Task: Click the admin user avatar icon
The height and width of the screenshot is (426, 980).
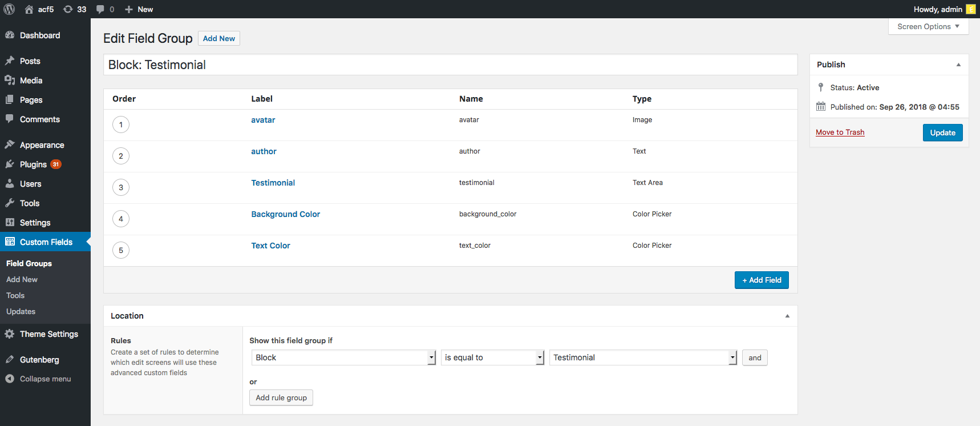Action: pos(970,9)
